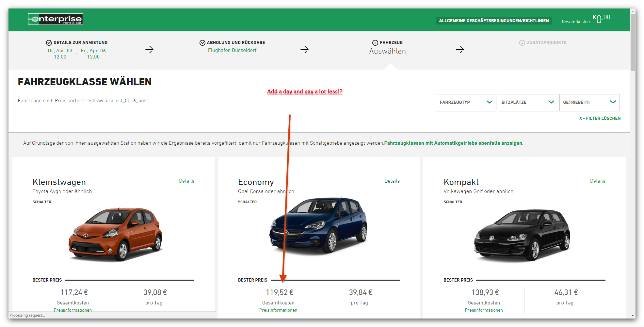
Task: Open Details for Kleinstwagen
Action: [x=186, y=181]
